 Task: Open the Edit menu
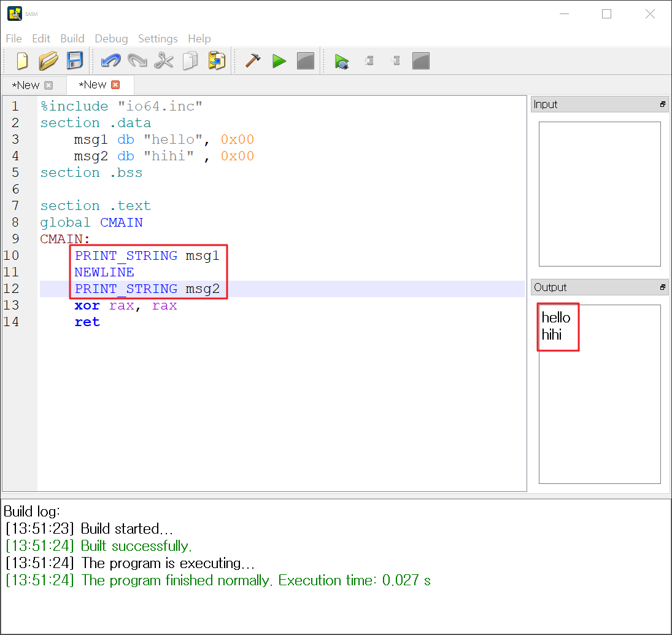pyautogui.click(x=41, y=39)
